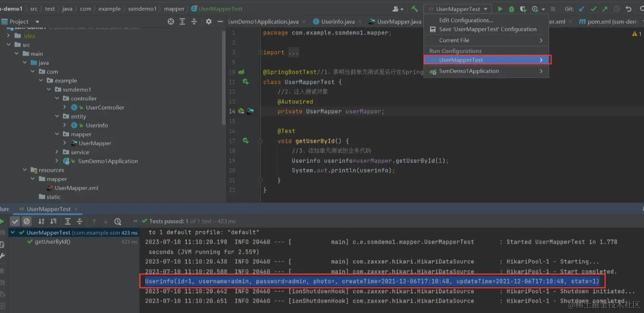The height and width of the screenshot is (313, 644).
Task: Click the green Run button in top toolbar
Action: click(x=500, y=9)
